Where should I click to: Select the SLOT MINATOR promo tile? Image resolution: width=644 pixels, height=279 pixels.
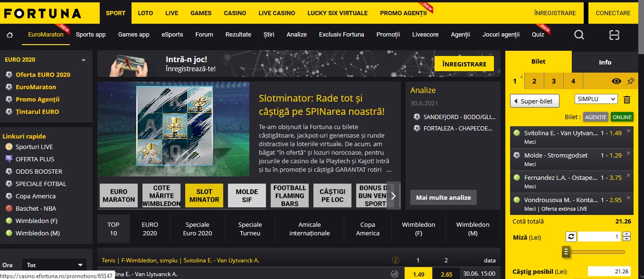(204, 195)
